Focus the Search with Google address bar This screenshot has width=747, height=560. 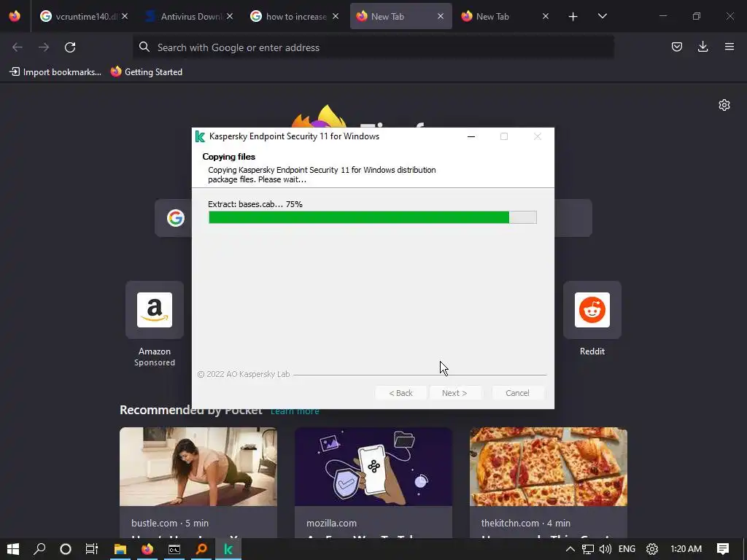pos(373,47)
